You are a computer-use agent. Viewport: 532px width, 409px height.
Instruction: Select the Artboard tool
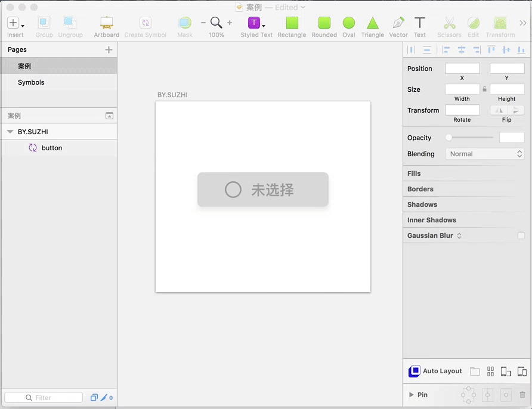(x=107, y=23)
